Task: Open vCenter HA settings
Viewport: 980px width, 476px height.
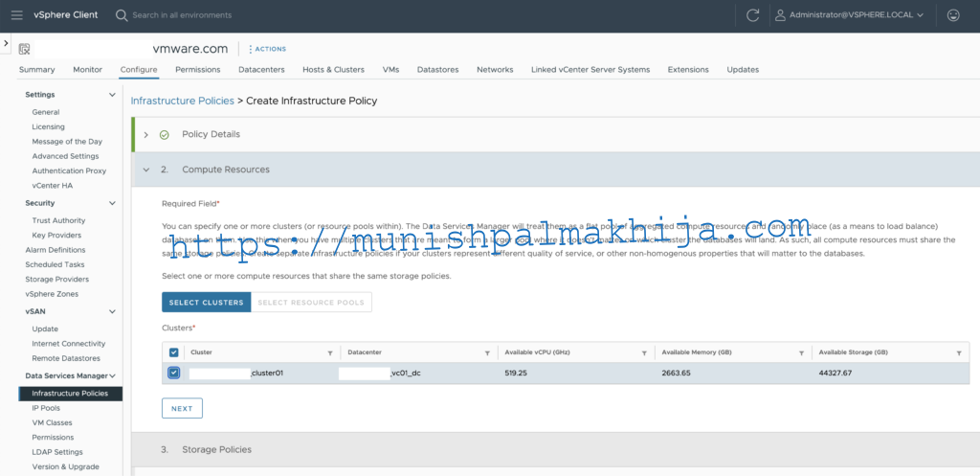Action: (x=53, y=186)
